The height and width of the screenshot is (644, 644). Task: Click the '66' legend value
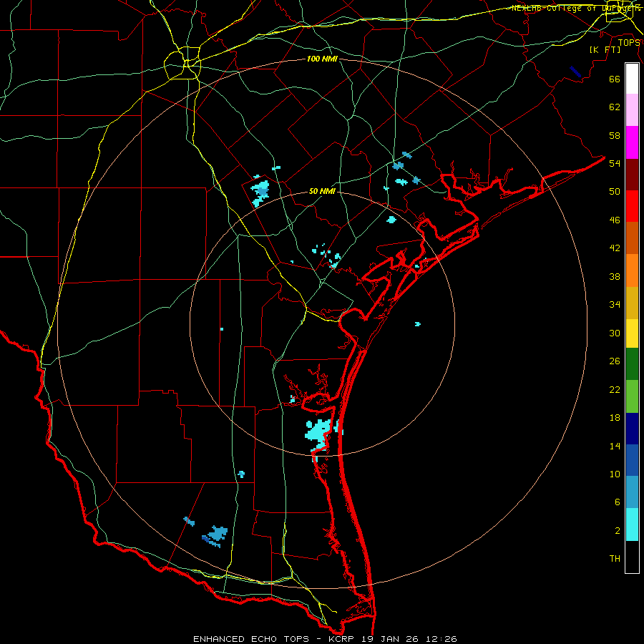tap(615, 79)
